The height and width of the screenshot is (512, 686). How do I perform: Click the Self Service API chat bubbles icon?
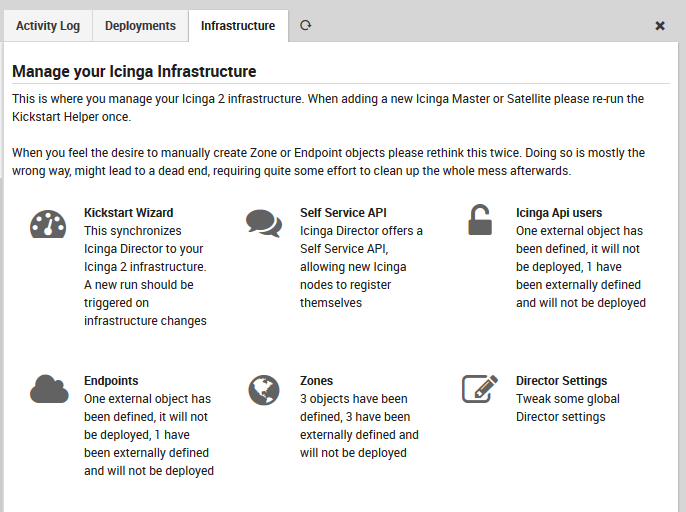click(x=264, y=224)
